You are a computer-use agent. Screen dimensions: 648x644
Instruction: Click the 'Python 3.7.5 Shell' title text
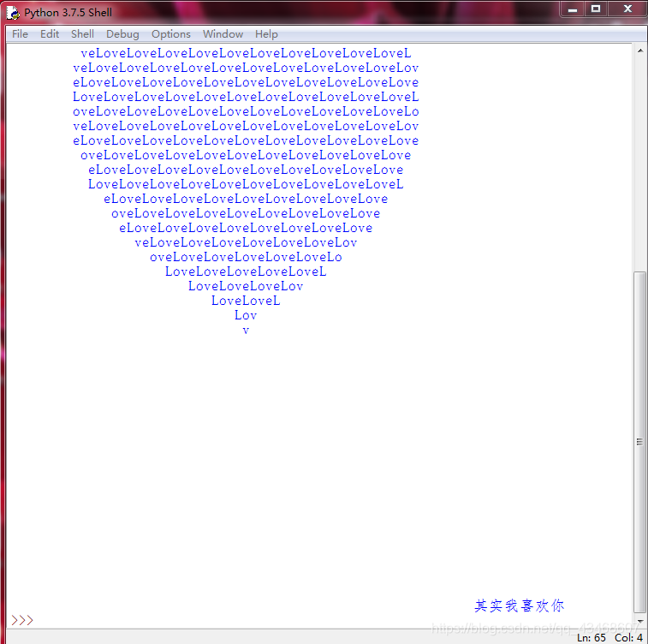point(68,13)
